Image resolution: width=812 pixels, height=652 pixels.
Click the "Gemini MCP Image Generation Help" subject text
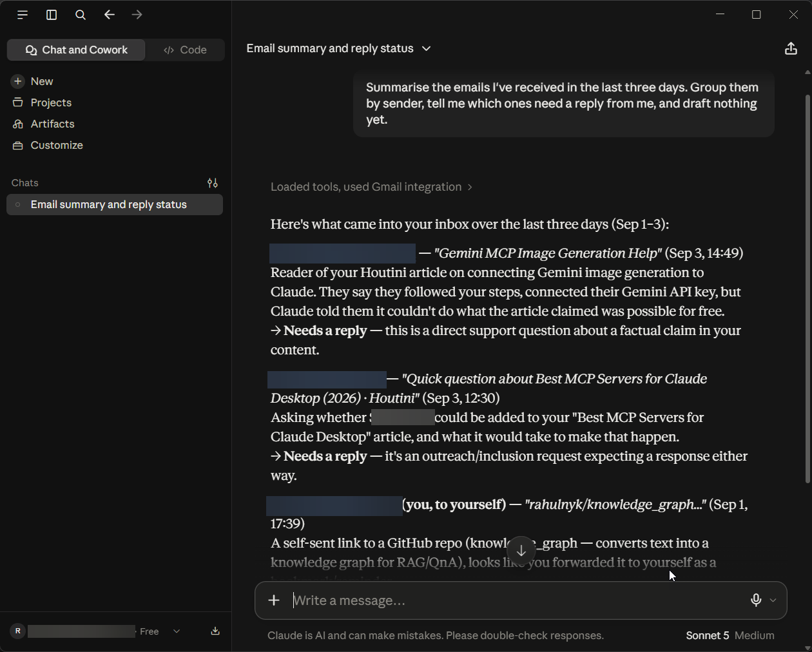(548, 253)
